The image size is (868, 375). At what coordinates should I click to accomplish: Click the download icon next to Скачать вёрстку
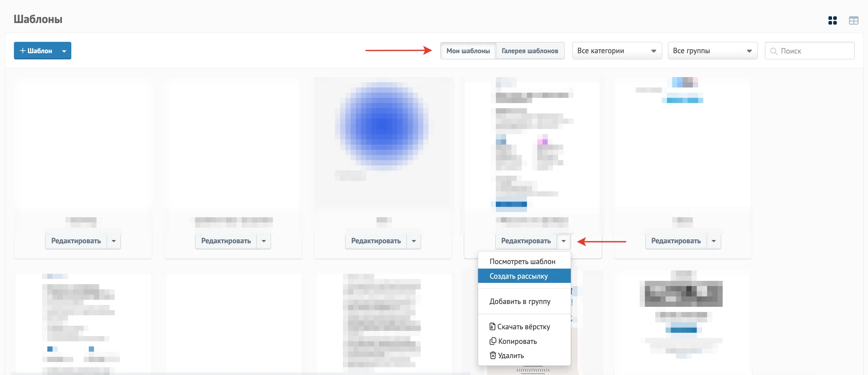[x=492, y=326]
